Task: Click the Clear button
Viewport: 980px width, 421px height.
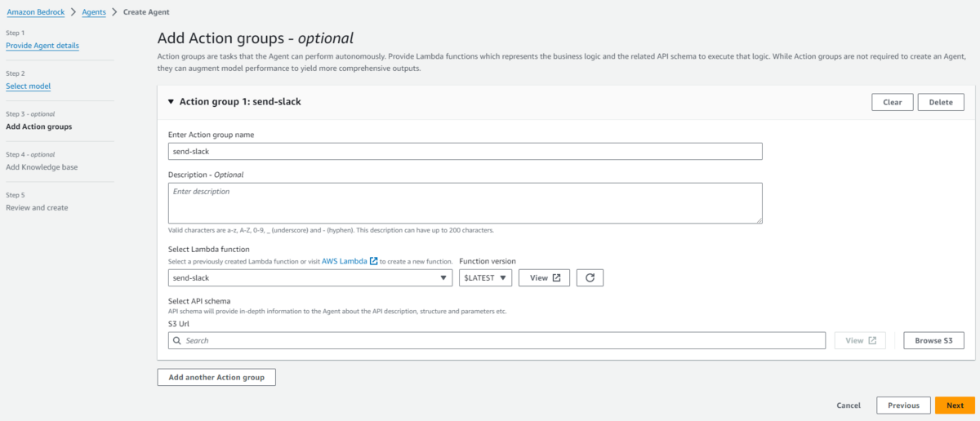Action: (x=892, y=102)
